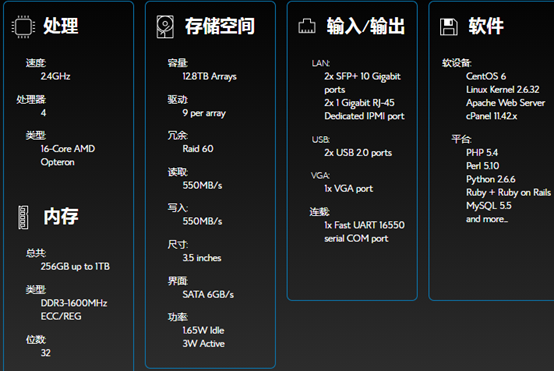Screen dimensions: 554x371
Task: Click the 软设备 label
Action: click(x=456, y=63)
